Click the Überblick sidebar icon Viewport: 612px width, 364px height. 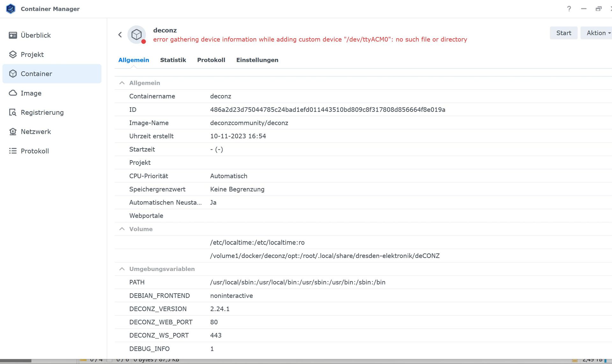13,35
